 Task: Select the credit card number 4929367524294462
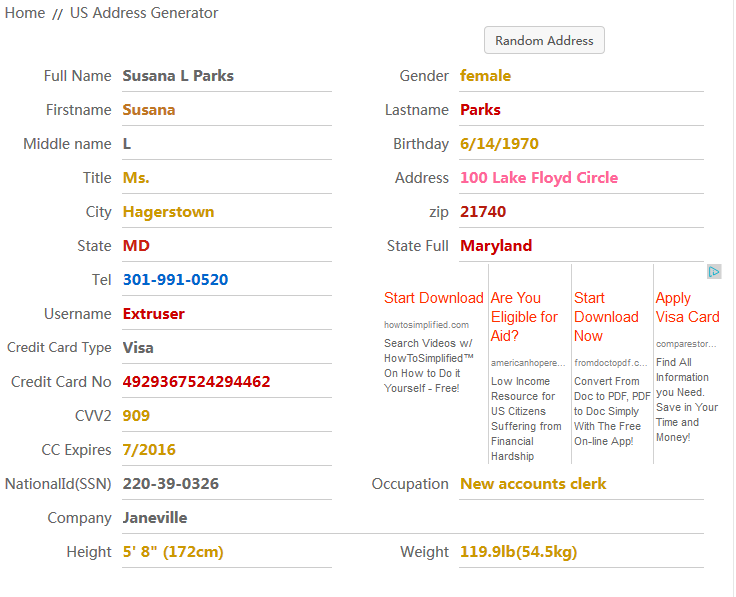point(196,382)
